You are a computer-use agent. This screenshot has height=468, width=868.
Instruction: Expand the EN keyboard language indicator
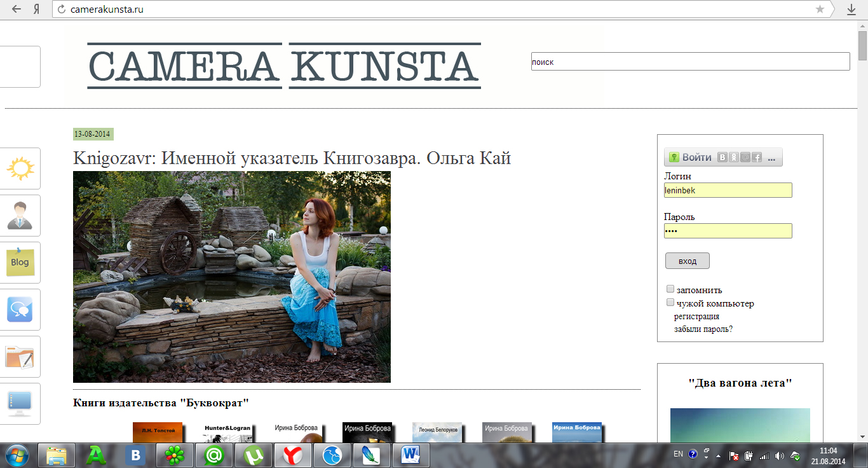pyautogui.click(x=677, y=455)
